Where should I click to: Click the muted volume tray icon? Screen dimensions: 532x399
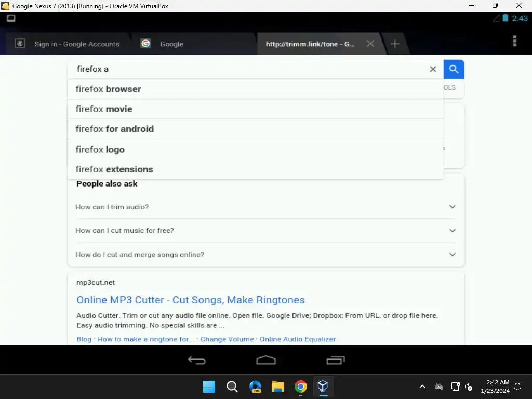pos(469,387)
